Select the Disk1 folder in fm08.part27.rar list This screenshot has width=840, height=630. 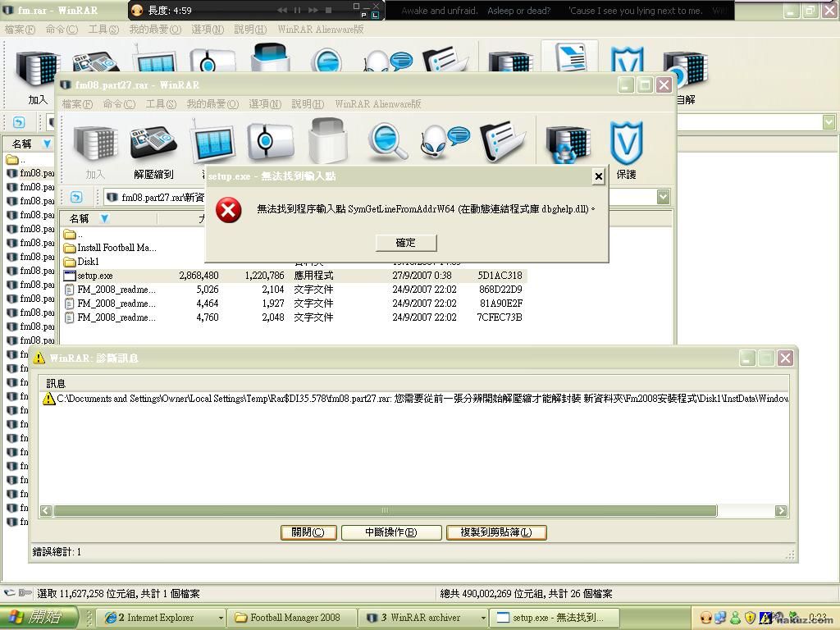click(82, 262)
